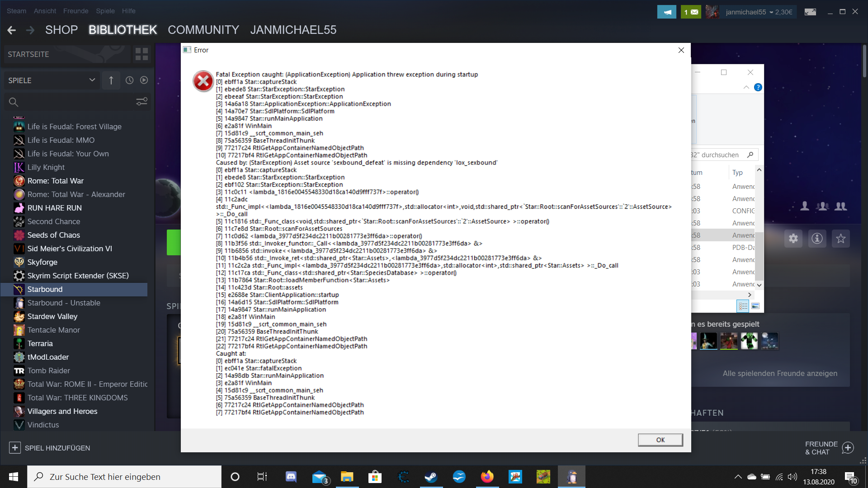This screenshot has height=488, width=868.
Task: Add Starbound to favorites star
Action: pyautogui.click(x=841, y=239)
